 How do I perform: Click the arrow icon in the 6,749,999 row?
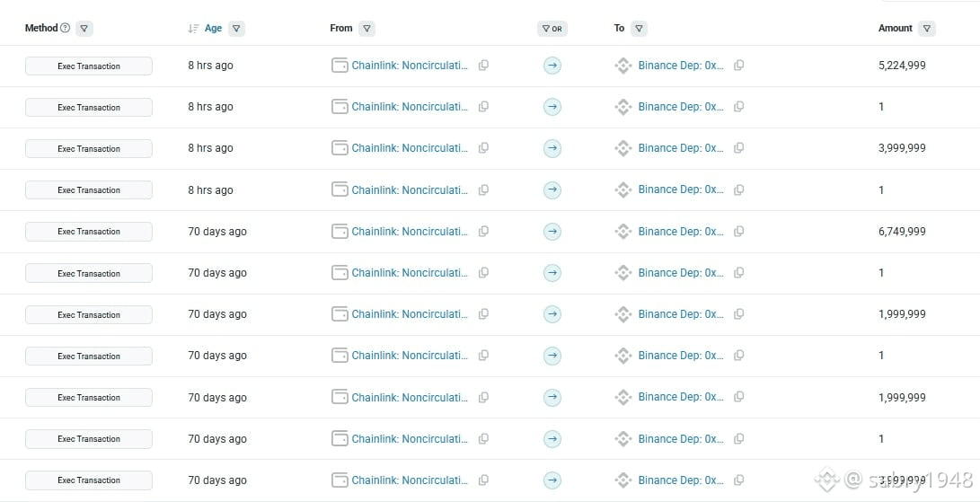click(x=552, y=232)
